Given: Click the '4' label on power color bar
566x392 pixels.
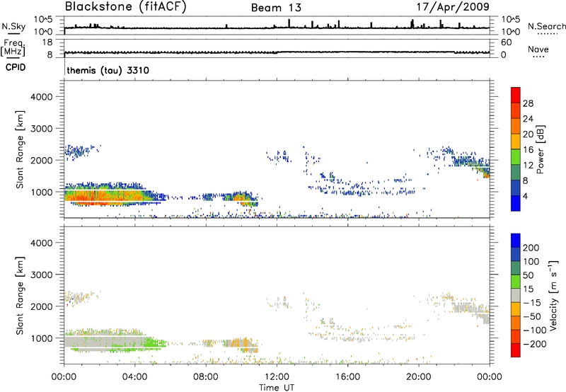Looking at the screenshot, I should click(x=526, y=196).
